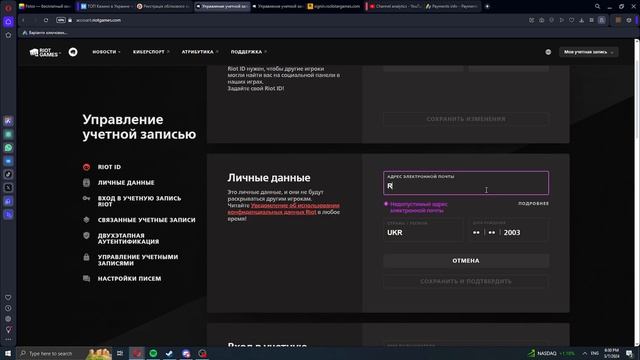Switch to the ТОП Казино в Украине tab

(106, 6)
